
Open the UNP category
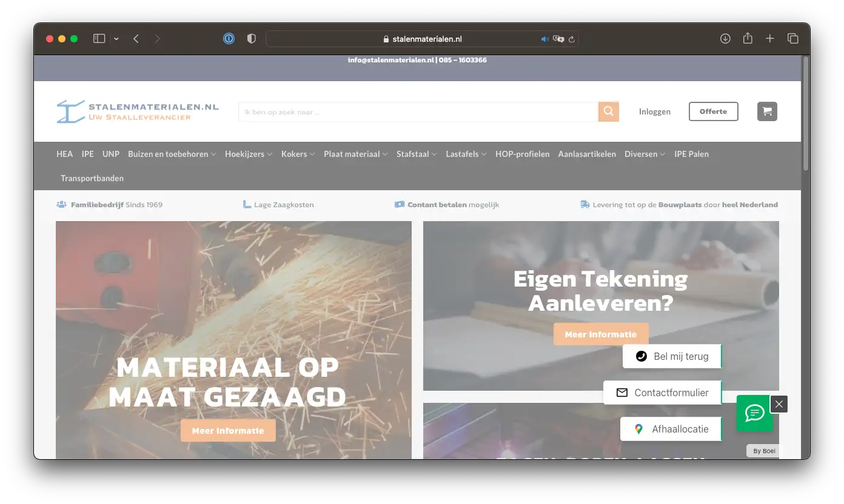111,154
